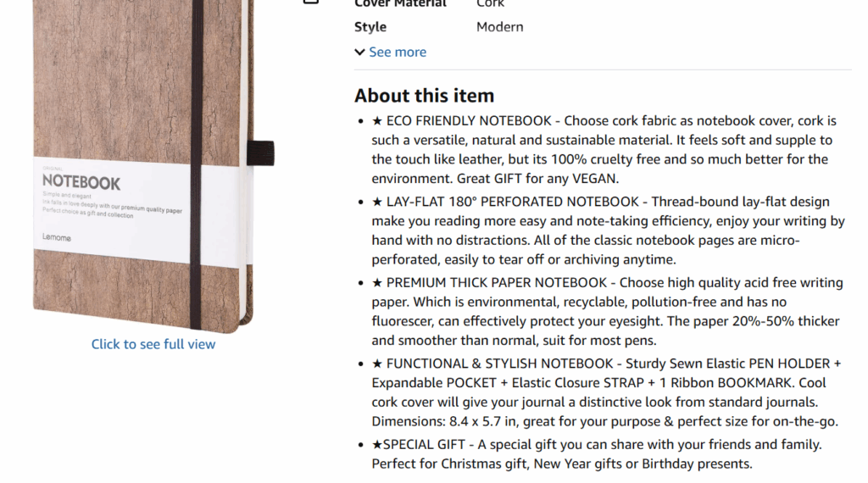This screenshot has width=868, height=483.
Task: Click the "Modern" style value
Action: coord(499,27)
